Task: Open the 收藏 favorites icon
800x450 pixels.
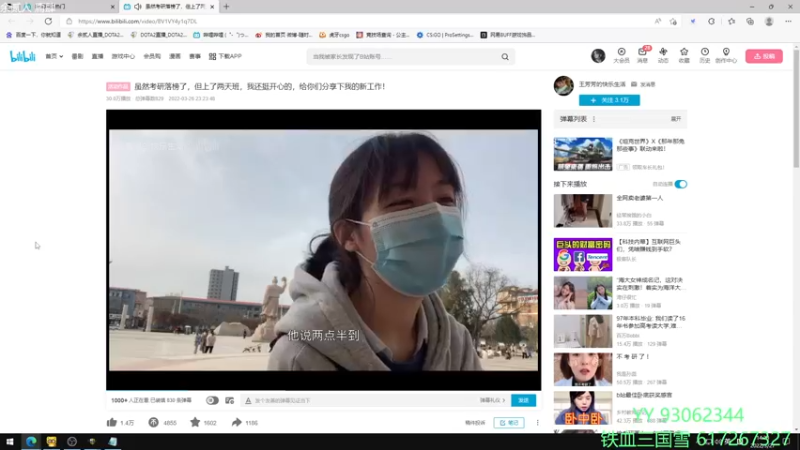Action: 684,55
